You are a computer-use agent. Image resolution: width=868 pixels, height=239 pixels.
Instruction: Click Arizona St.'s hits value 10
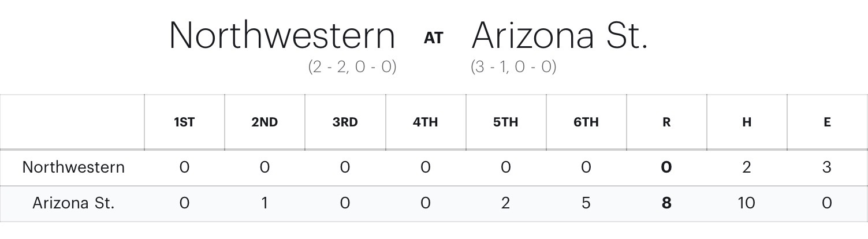tap(747, 203)
